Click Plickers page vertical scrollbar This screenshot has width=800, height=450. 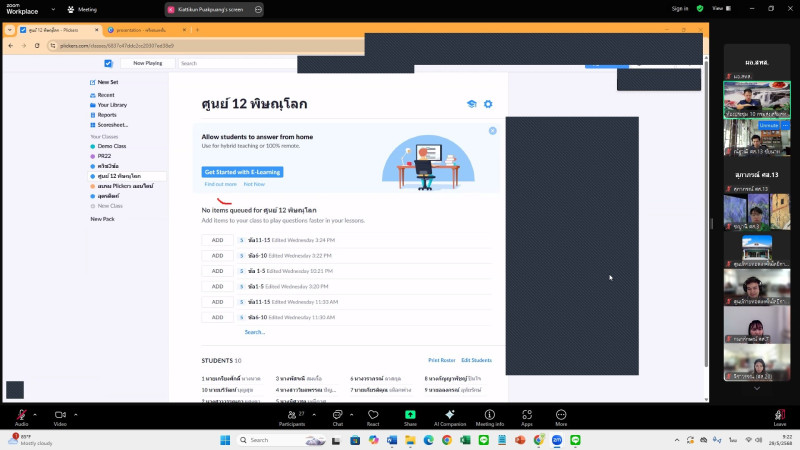click(x=706, y=212)
